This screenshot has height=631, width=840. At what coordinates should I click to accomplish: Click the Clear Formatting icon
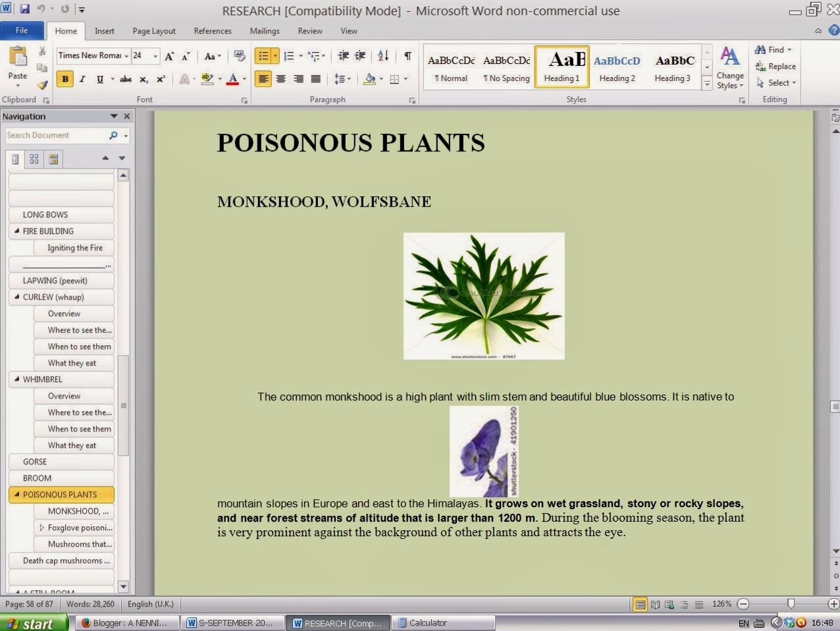(240, 56)
